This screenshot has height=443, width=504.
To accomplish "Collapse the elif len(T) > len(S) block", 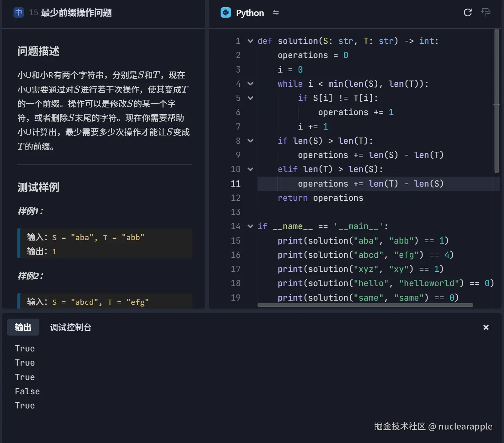I will click(250, 169).
